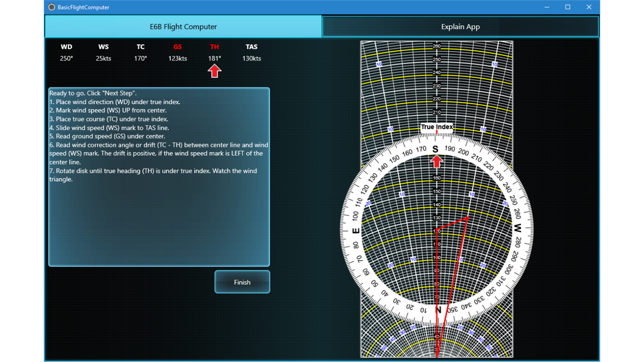Viewport: 644px width, 362px height.
Task: Close the BasicFlightComputer window
Action: (589, 7)
